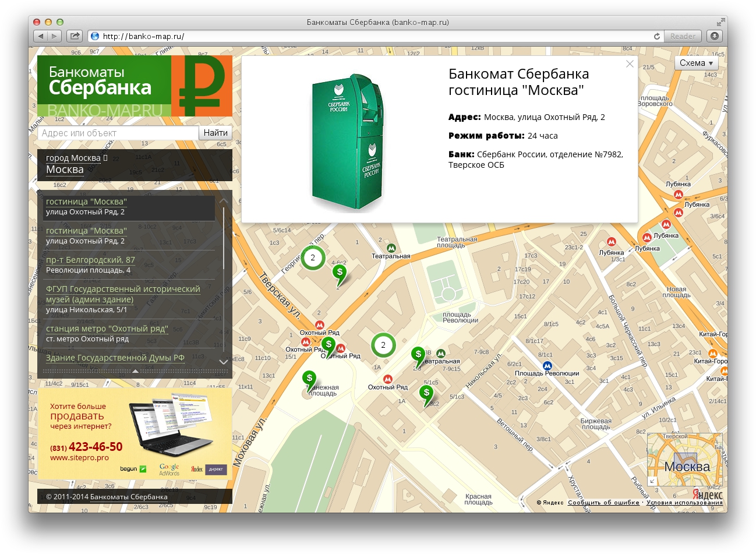Click the sitepro.pro advertisement banner
Screen dimensions: 756x554
[x=135, y=434]
